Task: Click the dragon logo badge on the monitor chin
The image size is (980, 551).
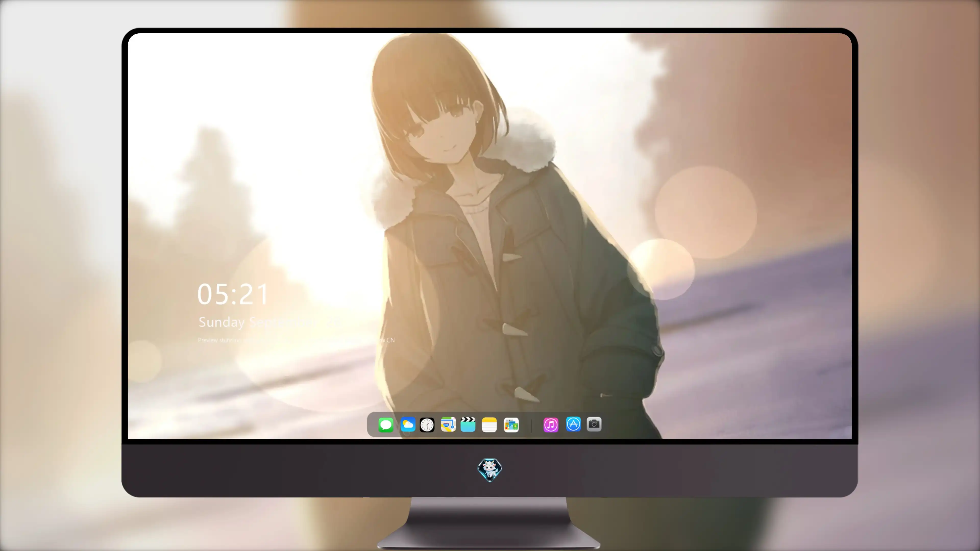Action: coord(490,470)
